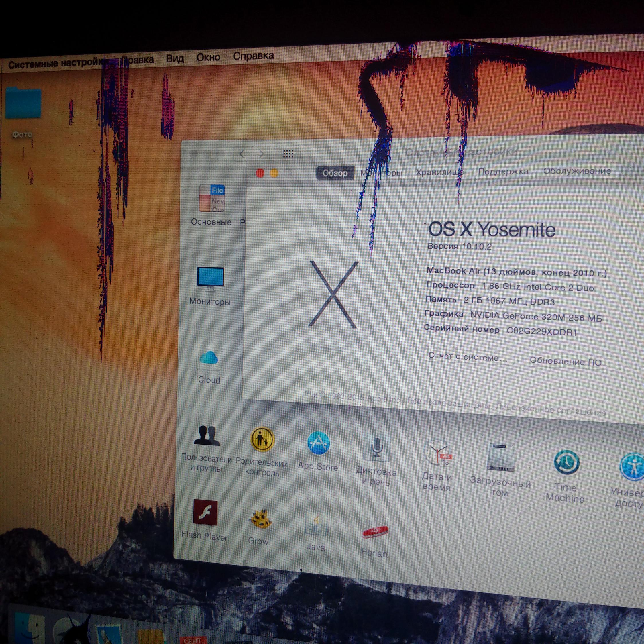Switch to the Хранилище tab

pos(439,172)
